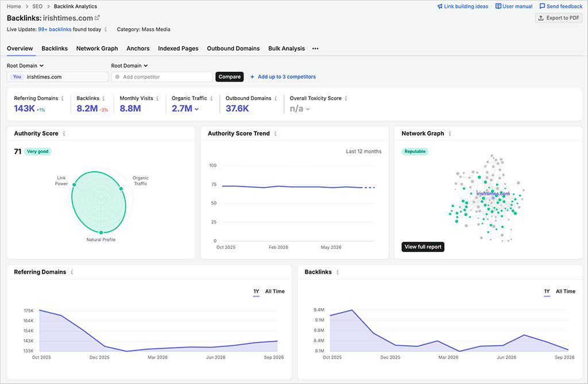Click Export to PDF button
Viewport: 588px width, 384px height.
pyautogui.click(x=559, y=18)
